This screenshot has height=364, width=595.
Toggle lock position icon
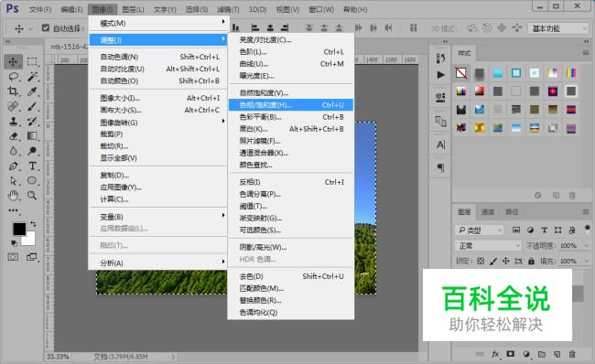[506, 261]
